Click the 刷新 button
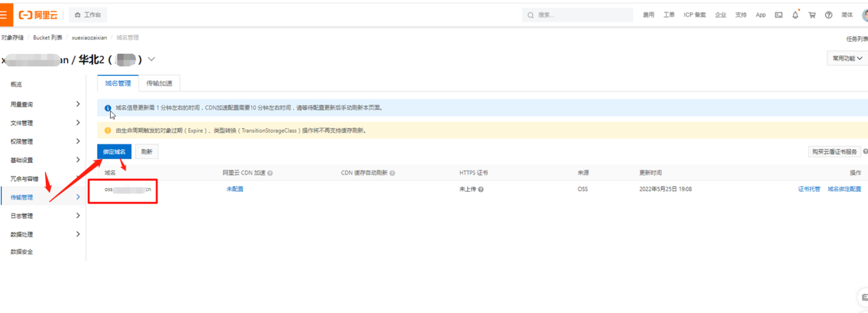The height and width of the screenshot is (313, 868). 146,152
